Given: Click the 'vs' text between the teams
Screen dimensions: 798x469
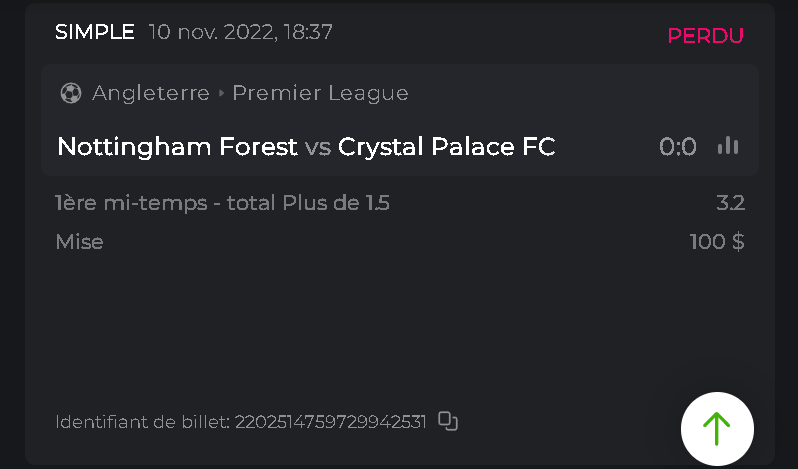Looking at the screenshot, I should click(x=318, y=147).
